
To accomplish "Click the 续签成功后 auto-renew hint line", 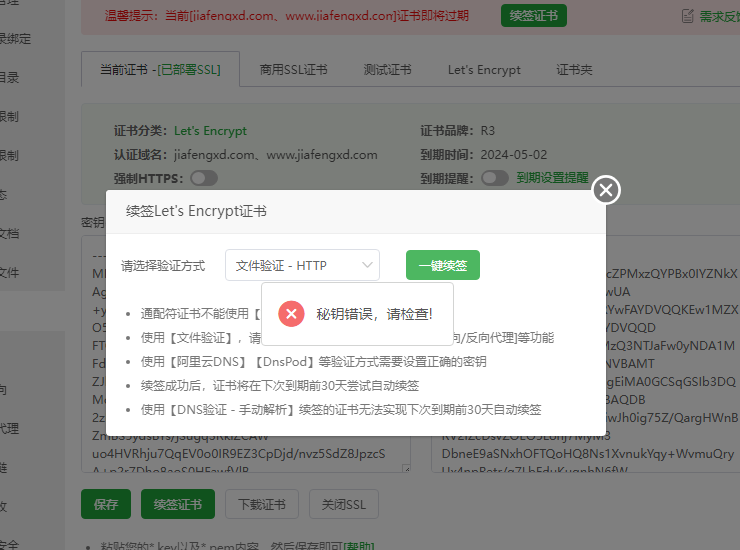I will (x=279, y=386).
